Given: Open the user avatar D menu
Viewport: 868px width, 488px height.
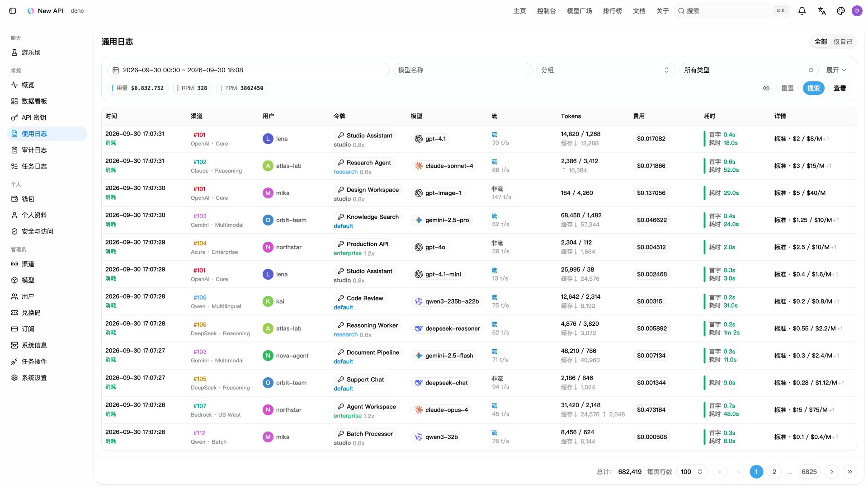Looking at the screenshot, I should pos(857,11).
